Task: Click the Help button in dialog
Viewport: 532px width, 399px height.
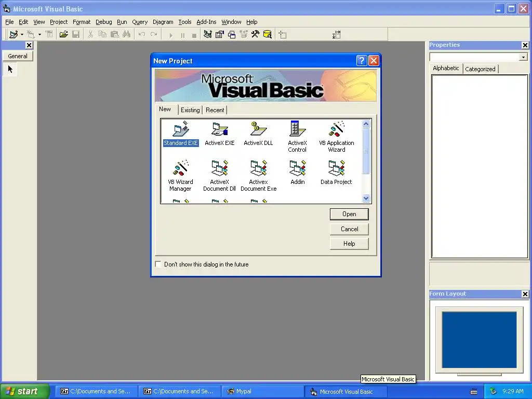Action: coord(349,244)
